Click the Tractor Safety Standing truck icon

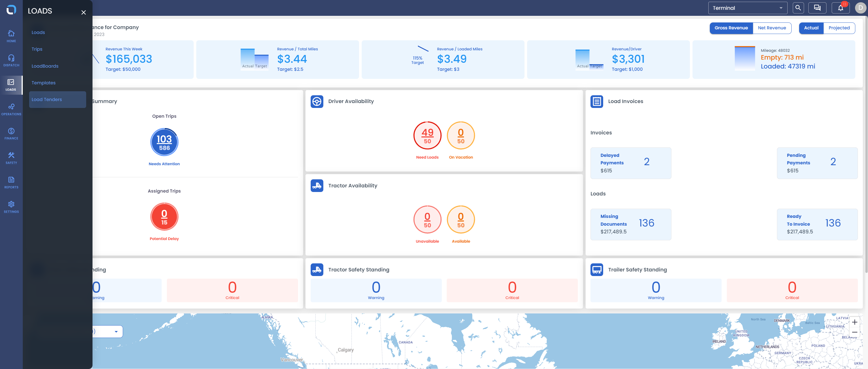(x=317, y=270)
